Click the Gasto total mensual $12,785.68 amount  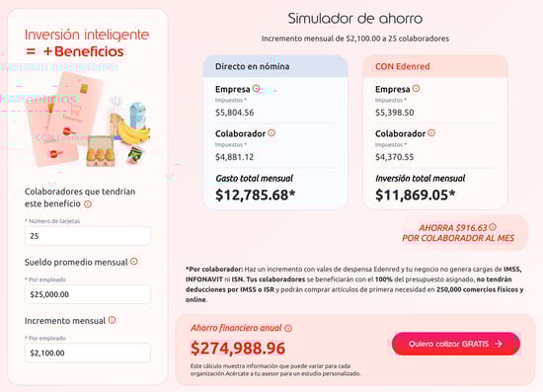256,195
